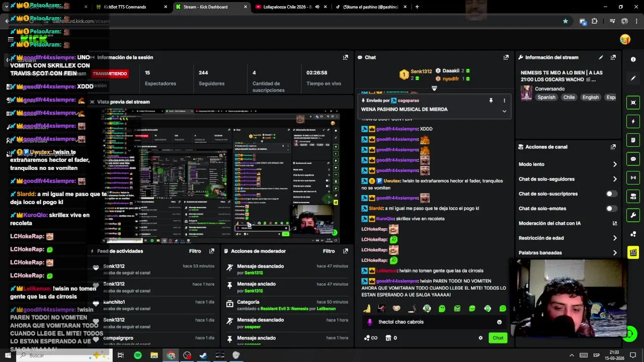Open the user avatar at top right

click(x=625, y=39)
